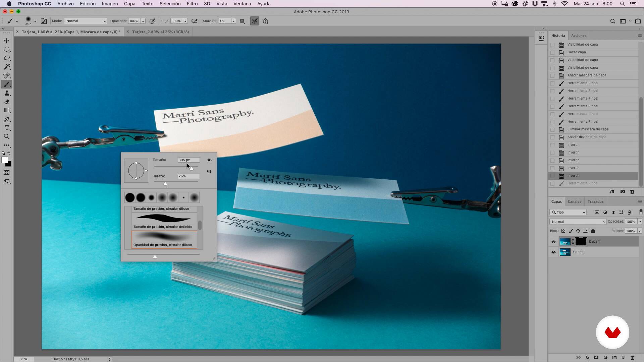The image size is (644, 362).
Task: Create a new snapshot in History
Action: 623,192
